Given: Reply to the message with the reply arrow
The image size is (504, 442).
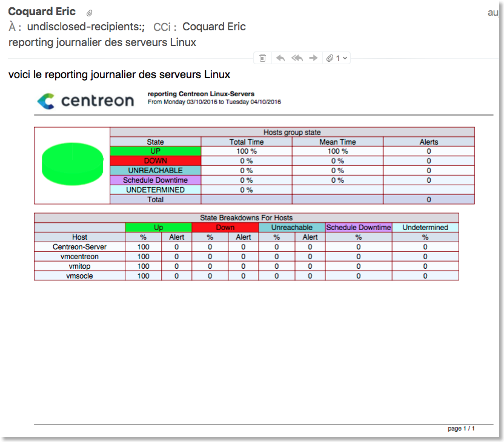Looking at the screenshot, I should (280, 58).
